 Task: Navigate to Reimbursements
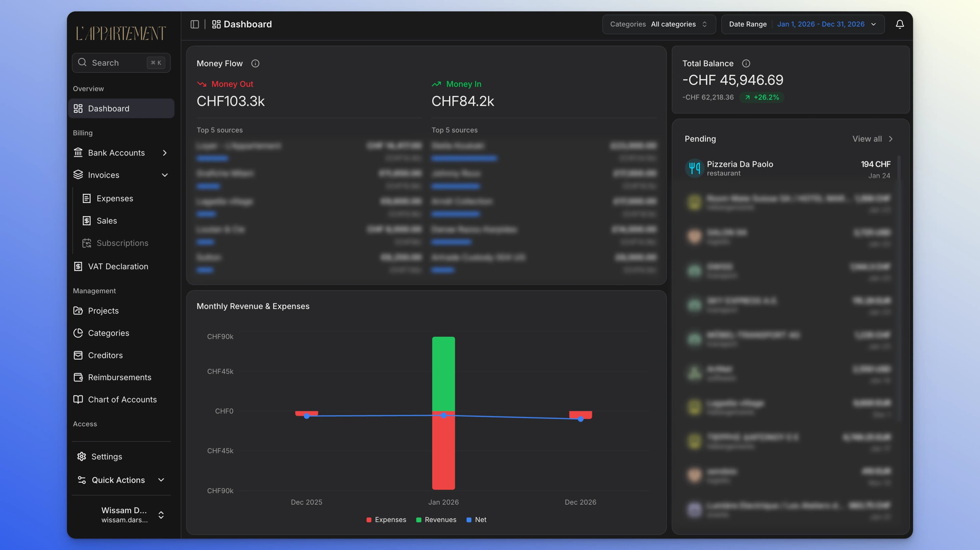coord(119,377)
